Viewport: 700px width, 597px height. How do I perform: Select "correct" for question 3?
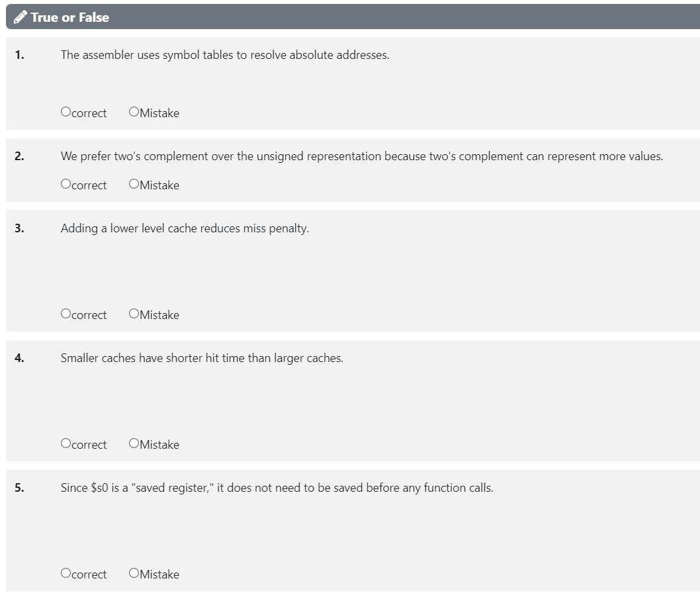coord(65,314)
